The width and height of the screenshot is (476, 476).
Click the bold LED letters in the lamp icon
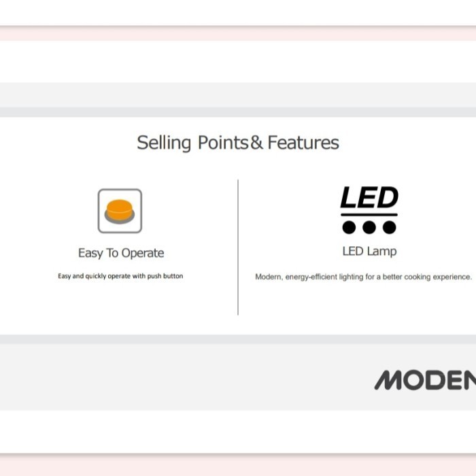(x=369, y=198)
